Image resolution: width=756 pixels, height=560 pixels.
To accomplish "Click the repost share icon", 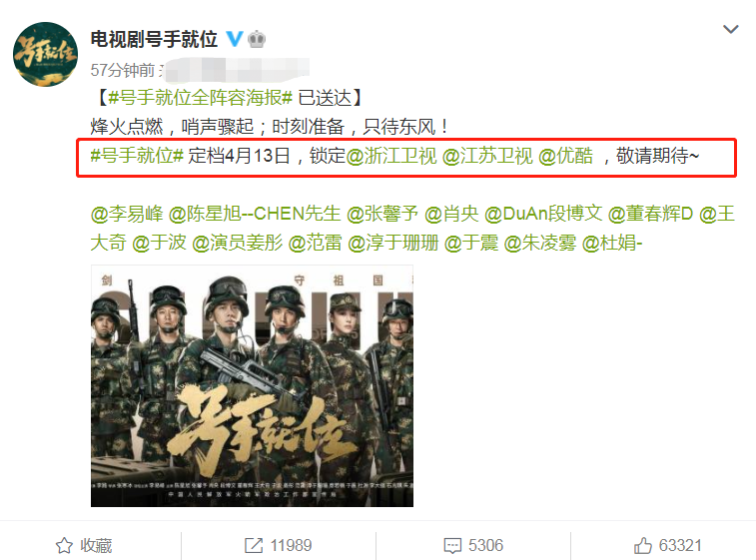I will (x=254, y=546).
